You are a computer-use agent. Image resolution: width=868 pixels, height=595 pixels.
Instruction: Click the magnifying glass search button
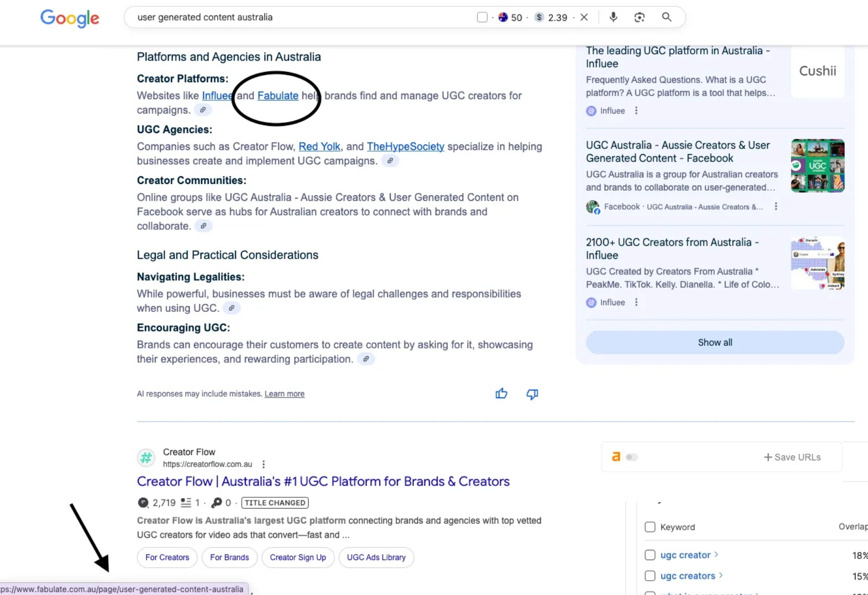point(666,17)
